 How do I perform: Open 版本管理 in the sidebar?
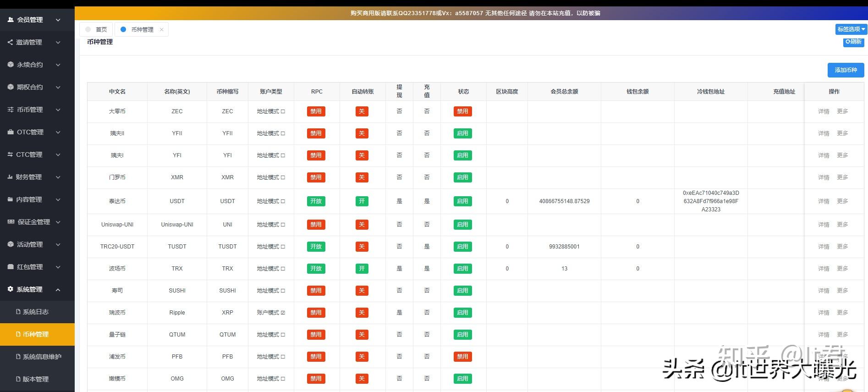37,379
